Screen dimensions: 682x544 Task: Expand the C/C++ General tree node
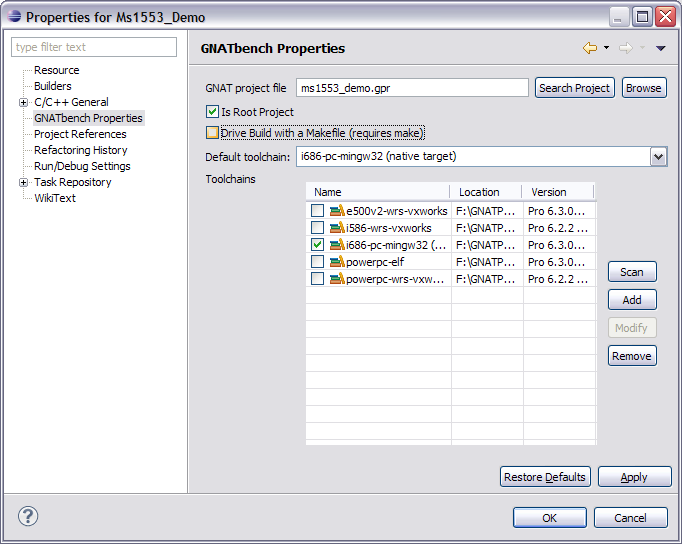click(23, 103)
